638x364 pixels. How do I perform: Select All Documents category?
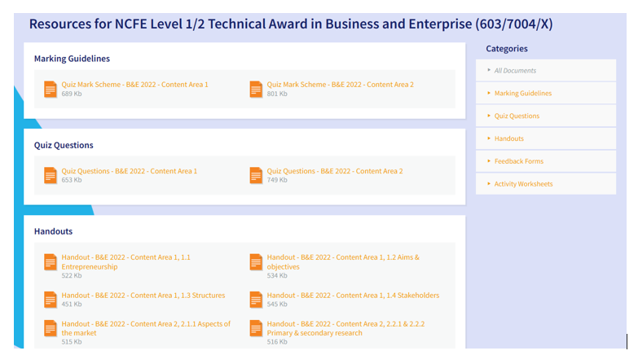click(546, 70)
